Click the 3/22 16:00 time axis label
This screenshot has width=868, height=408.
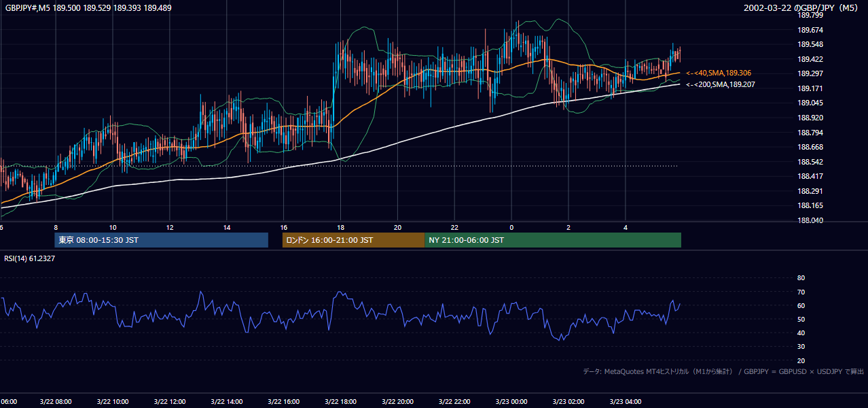(284, 402)
